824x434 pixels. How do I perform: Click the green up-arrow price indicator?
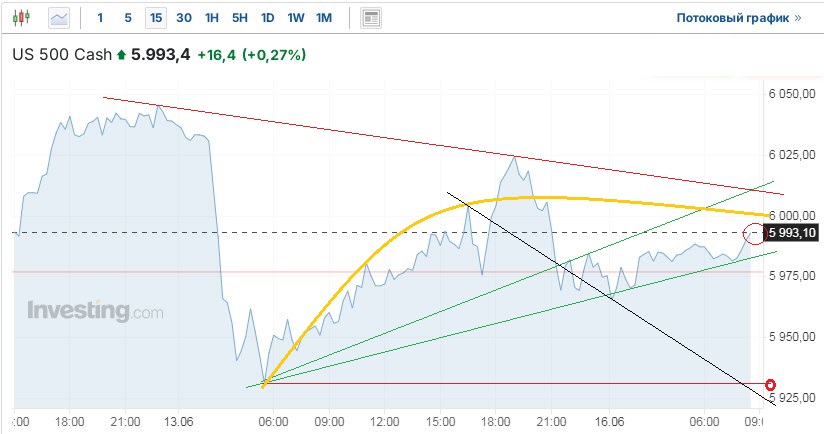coord(122,55)
